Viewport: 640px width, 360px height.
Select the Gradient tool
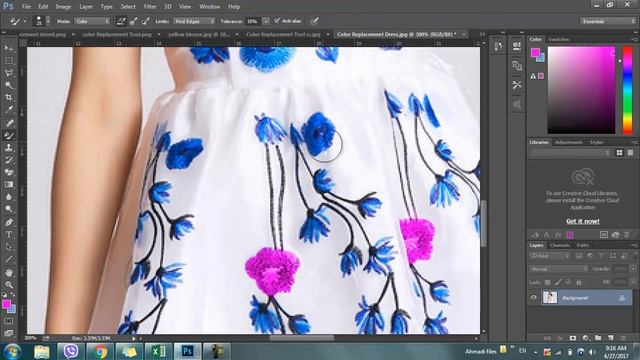point(9,184)
